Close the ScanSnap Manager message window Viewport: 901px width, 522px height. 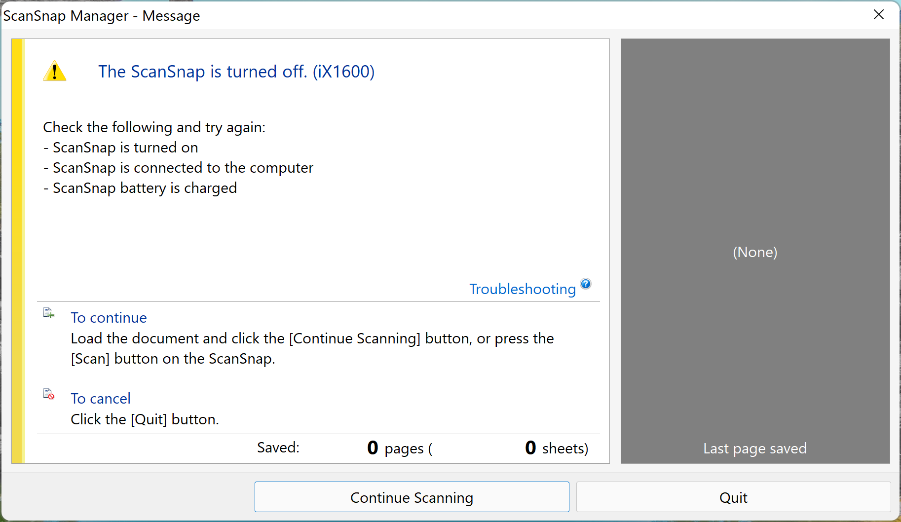click(x=879, y=14)
